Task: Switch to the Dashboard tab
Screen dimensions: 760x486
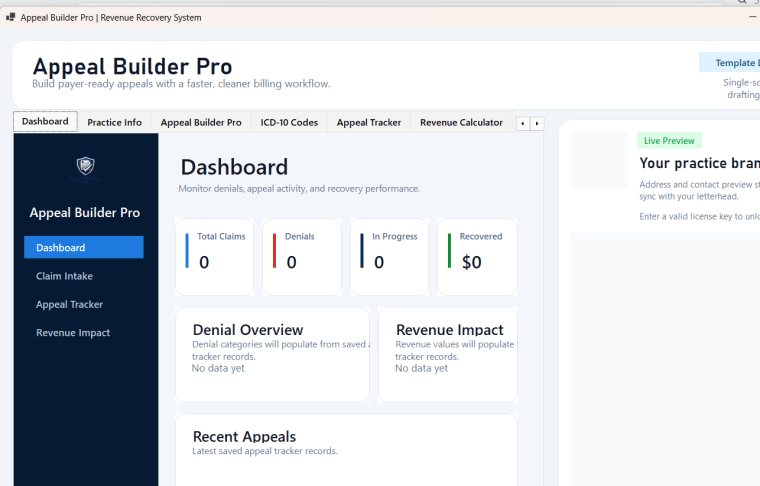Action: (45, 121)
